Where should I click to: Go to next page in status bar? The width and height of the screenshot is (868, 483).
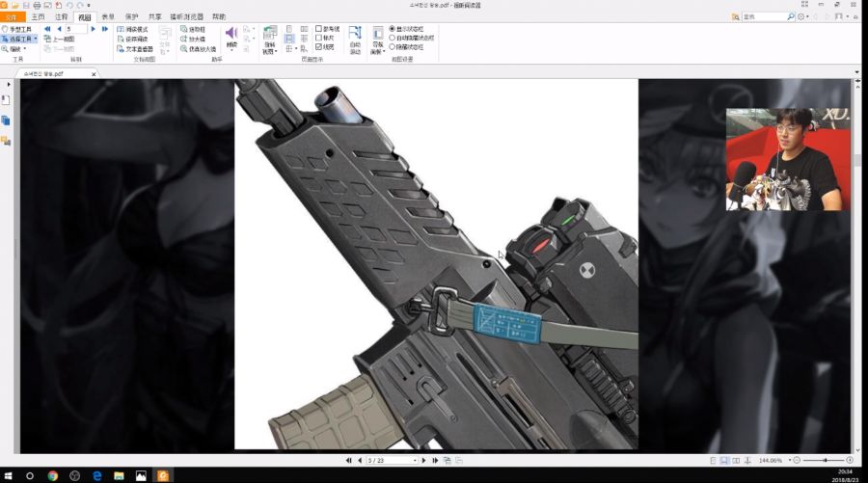[424, 460]
